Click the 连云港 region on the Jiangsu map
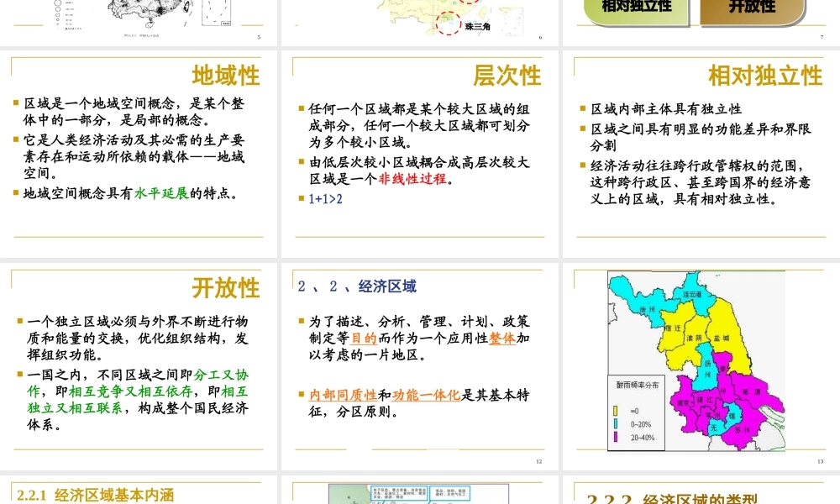The width and height of the screenshot is (840, 504). tap(695, 294)
